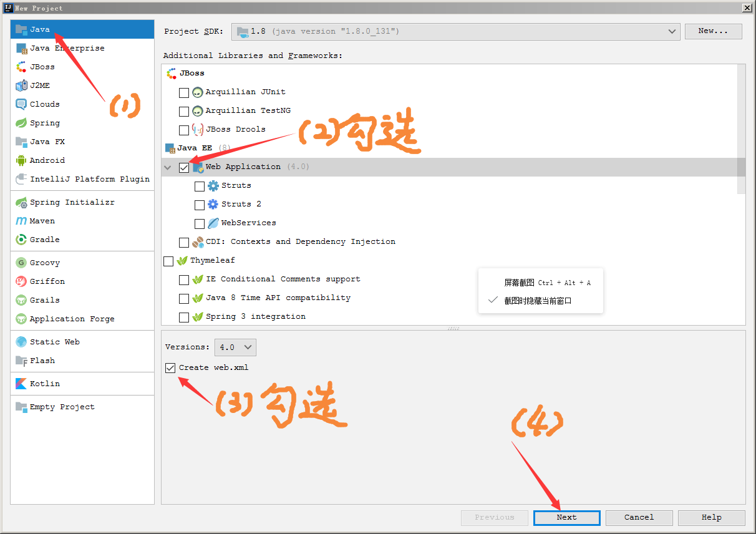Screen dimensions: 756x534
Task: Click the Next button
Action: pyautogui.click(x=567, y=518)
